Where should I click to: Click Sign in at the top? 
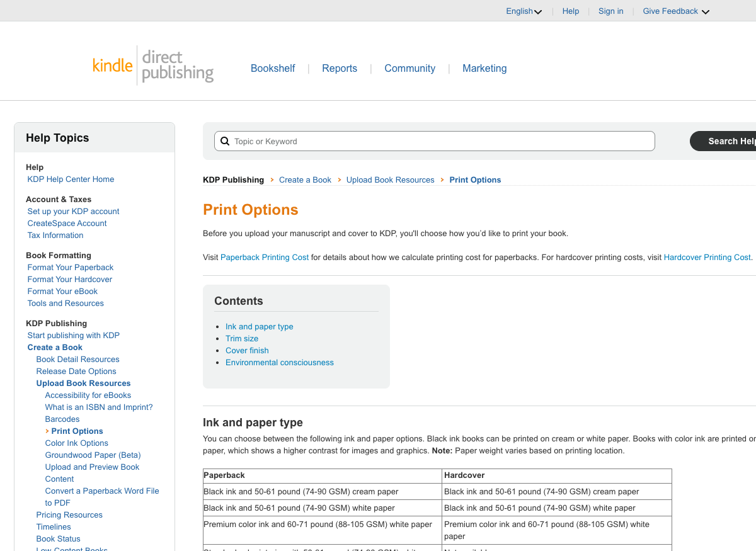coord(611,11)
